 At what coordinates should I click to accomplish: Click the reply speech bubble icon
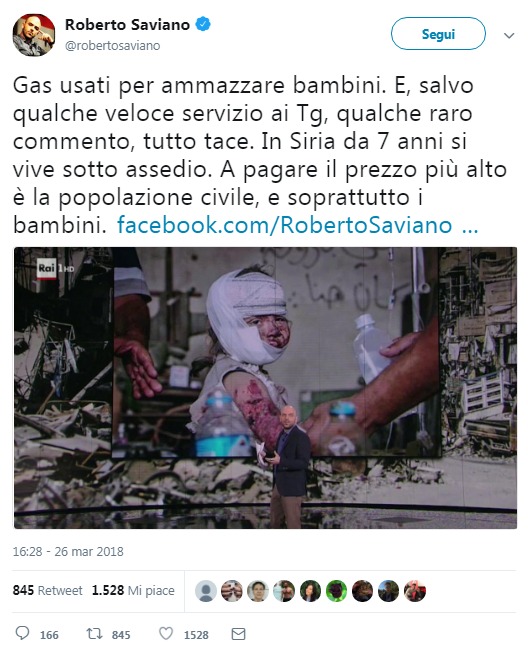pyautogui.click(x=22, y=633)
